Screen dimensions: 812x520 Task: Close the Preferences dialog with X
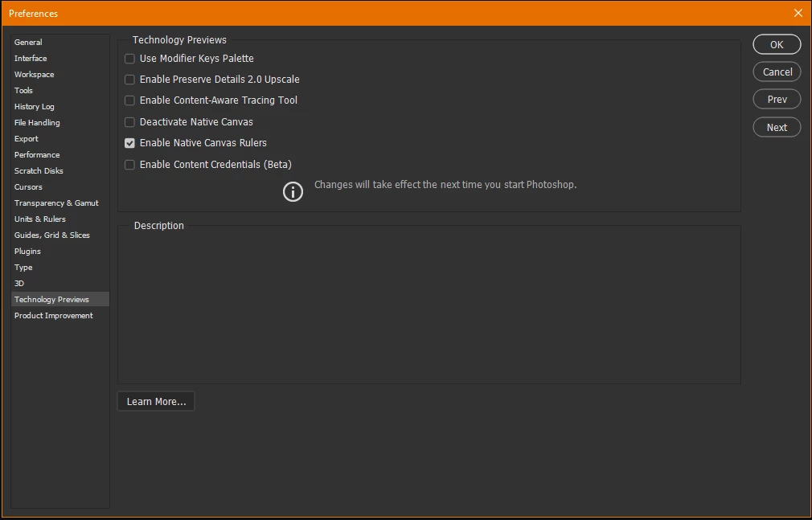point(798,13)
